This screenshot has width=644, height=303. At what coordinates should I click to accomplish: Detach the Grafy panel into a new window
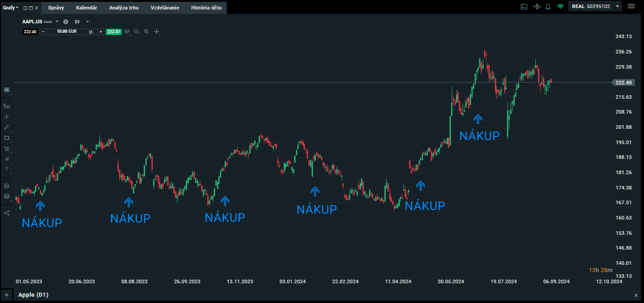26,8
